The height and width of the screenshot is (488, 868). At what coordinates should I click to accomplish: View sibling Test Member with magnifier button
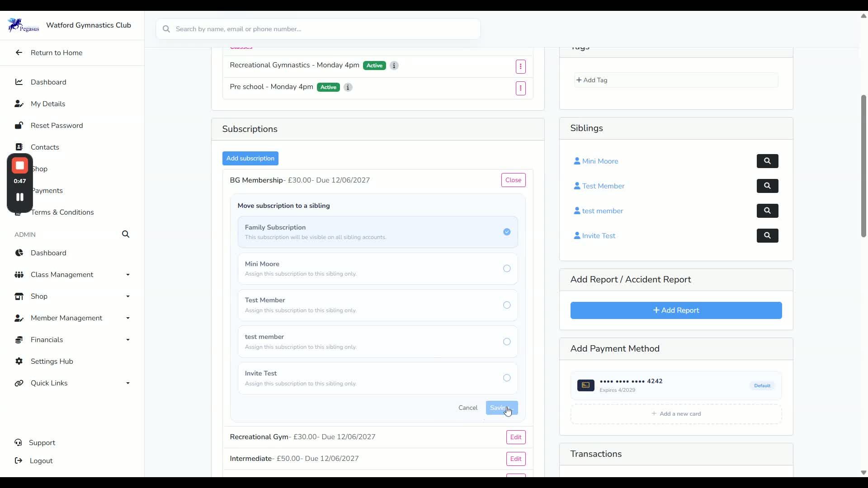click(x=767, y=186)
